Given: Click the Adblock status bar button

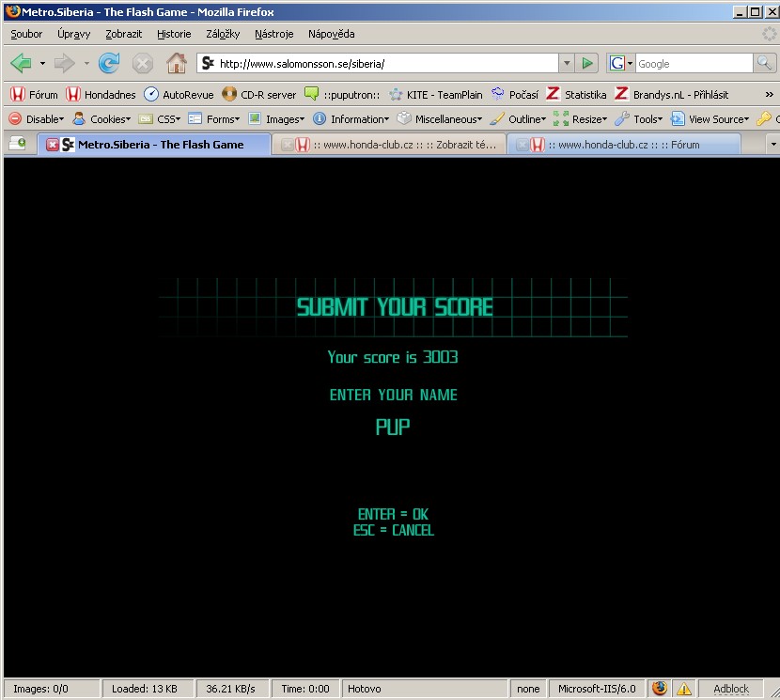Looking at the screenshot, I should [x=731, y=689].
